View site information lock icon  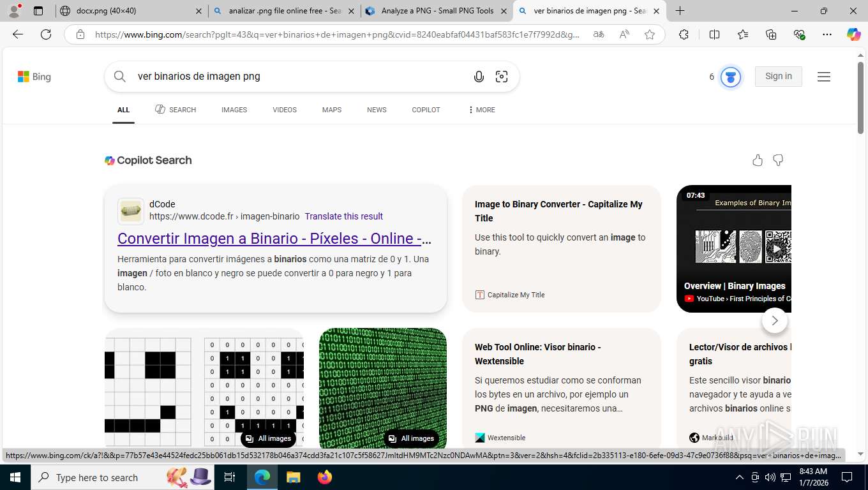(x=80, y=34)
